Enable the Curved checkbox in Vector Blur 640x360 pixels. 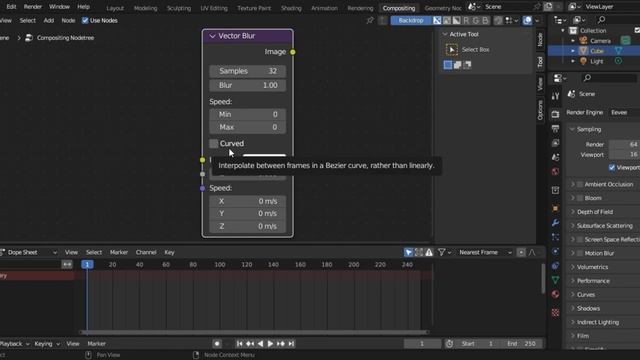(213, 143)
